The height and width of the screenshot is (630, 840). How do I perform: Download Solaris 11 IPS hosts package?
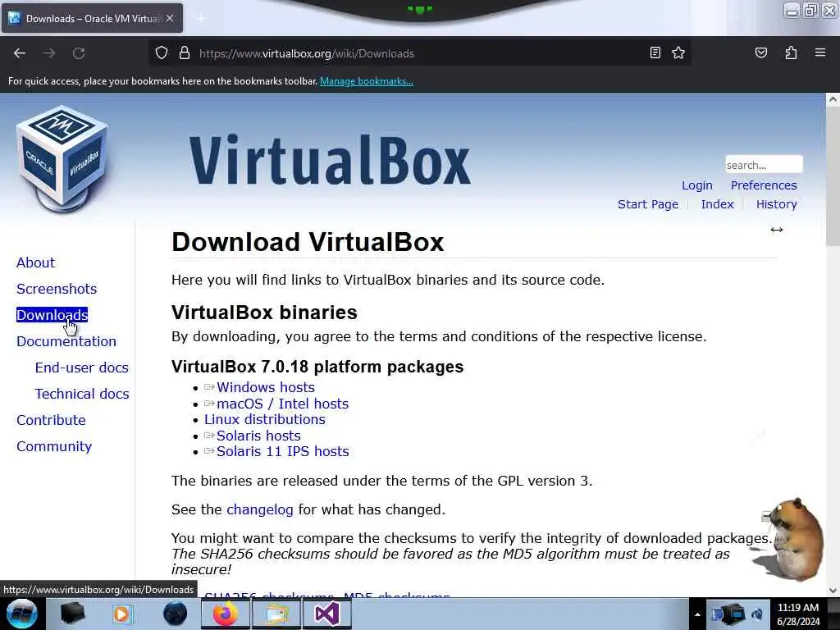pyautogui.click(x=282, y=452)
